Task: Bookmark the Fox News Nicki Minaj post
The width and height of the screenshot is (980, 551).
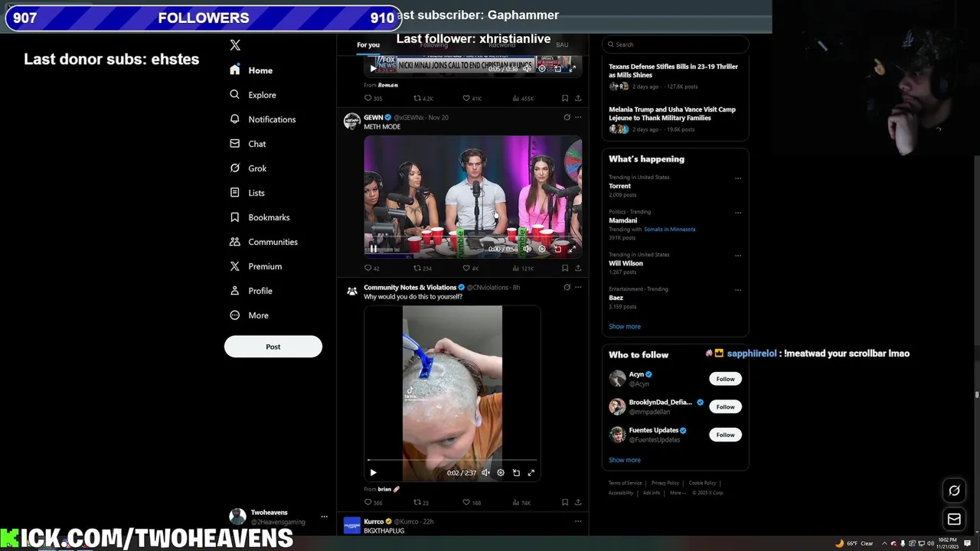Action: point(565,98)
